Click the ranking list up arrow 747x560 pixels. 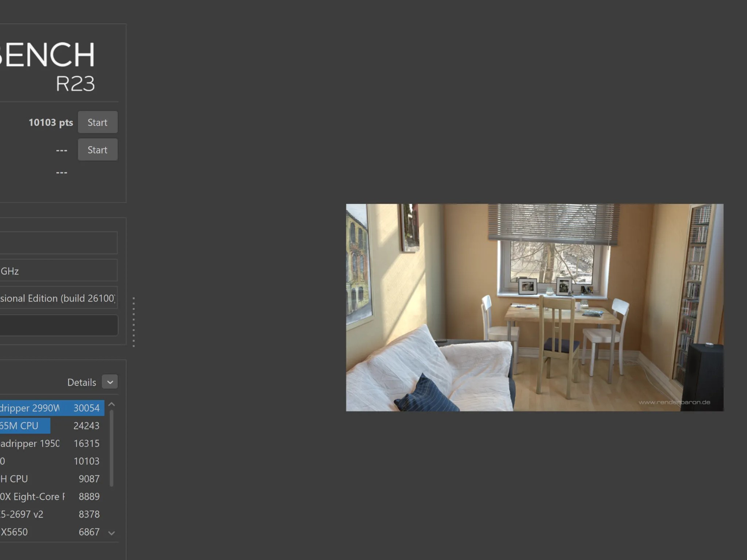(x=112, y=404)
